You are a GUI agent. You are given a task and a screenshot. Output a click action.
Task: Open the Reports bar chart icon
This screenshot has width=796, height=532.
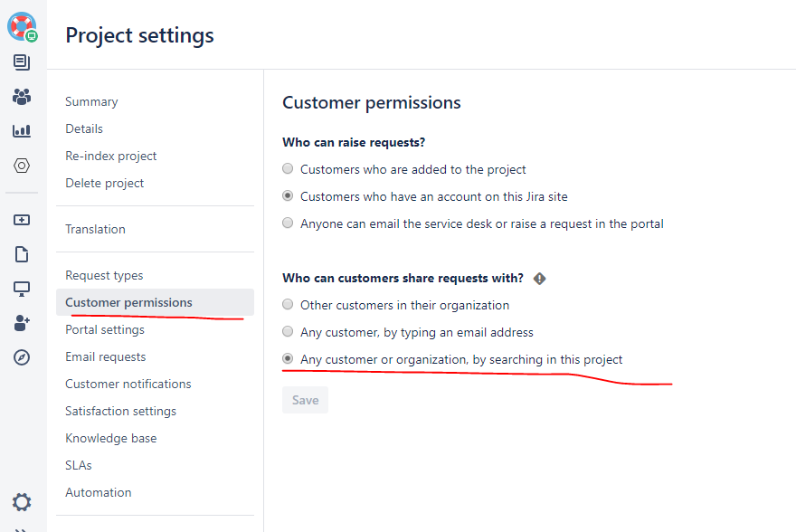(x=22, y=131)
